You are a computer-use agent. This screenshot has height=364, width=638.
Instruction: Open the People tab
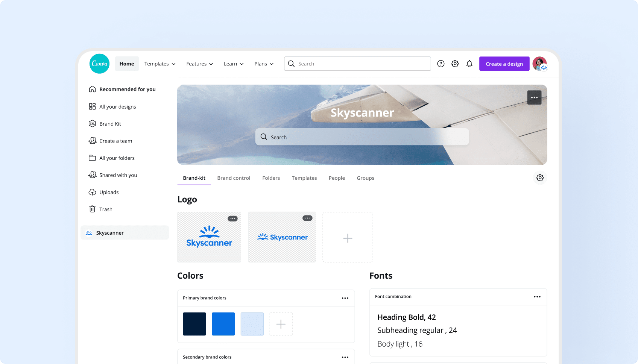(337, 178)
